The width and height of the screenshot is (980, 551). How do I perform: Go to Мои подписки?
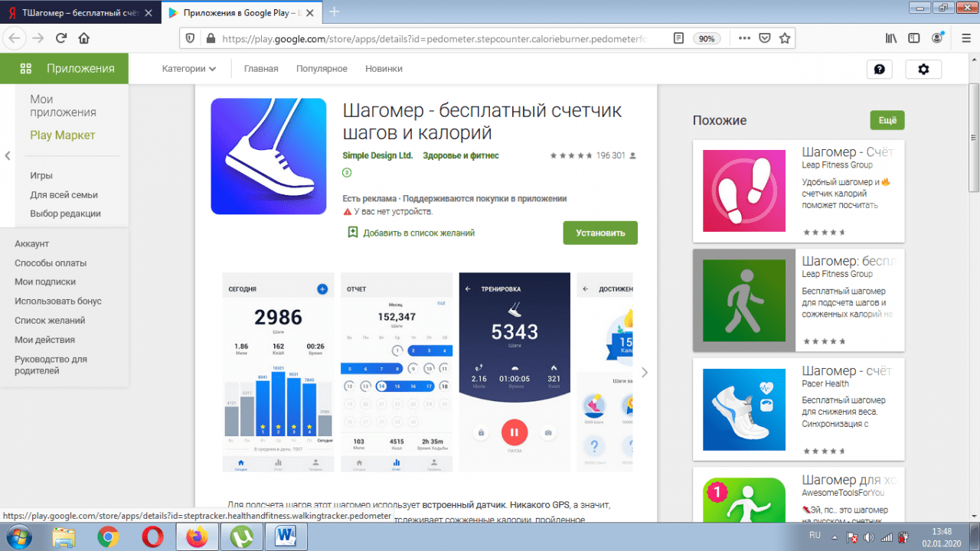[x=45, y=282]
